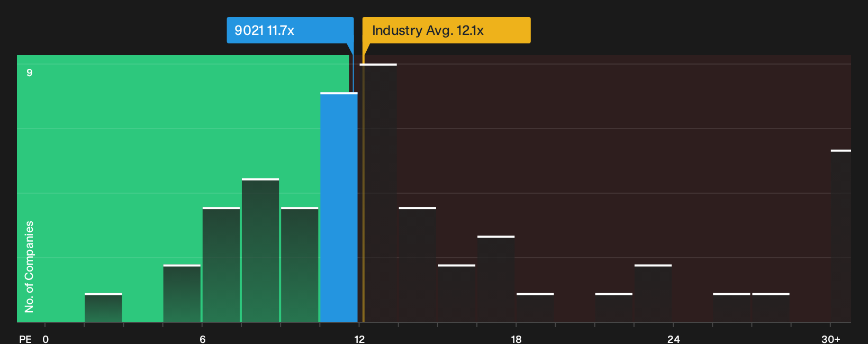Screen dimensions: 868x344
Task: Click the 30+ PE bar
Action: click(x=840, y=236)
